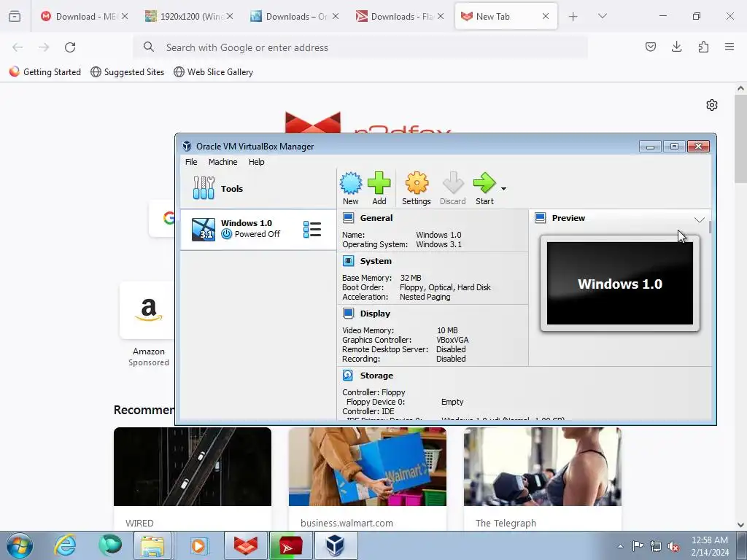Click browser page vertical scrollbar
The height and width of the screenshot is (560, 747).
[x=740, y=138]
